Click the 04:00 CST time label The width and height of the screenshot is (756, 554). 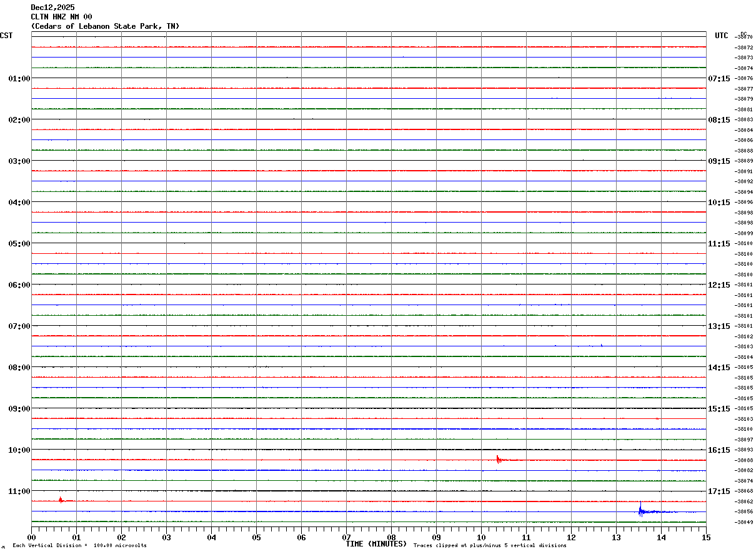pos(19,202)
